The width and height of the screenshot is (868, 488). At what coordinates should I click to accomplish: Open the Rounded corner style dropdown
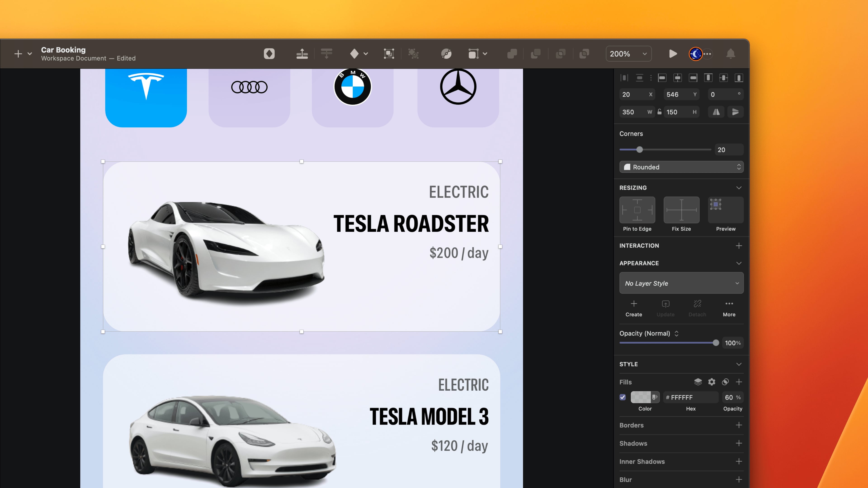(681, 167)
